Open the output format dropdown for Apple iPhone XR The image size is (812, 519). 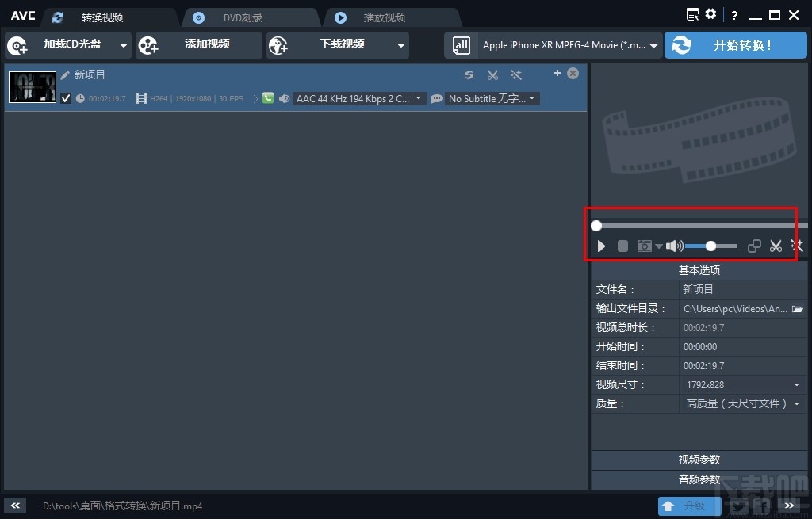(653, 45)
